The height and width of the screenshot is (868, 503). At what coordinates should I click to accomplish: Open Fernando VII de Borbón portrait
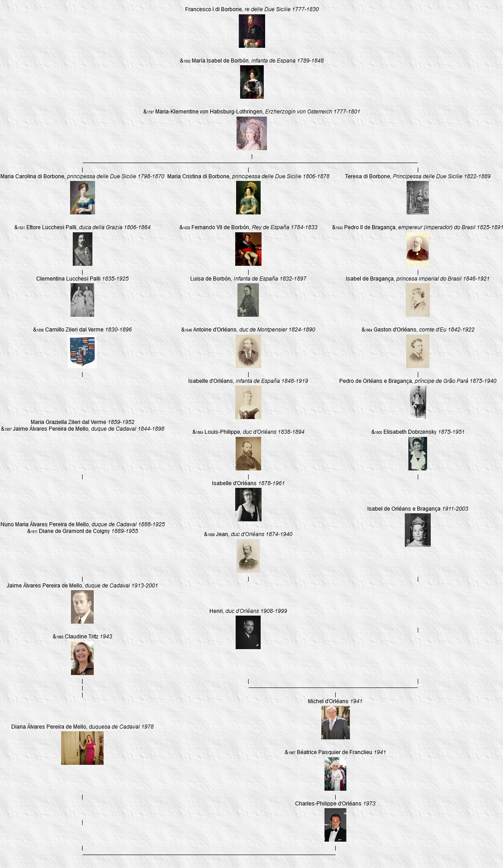pyautogui.click(x=248, y=249)
